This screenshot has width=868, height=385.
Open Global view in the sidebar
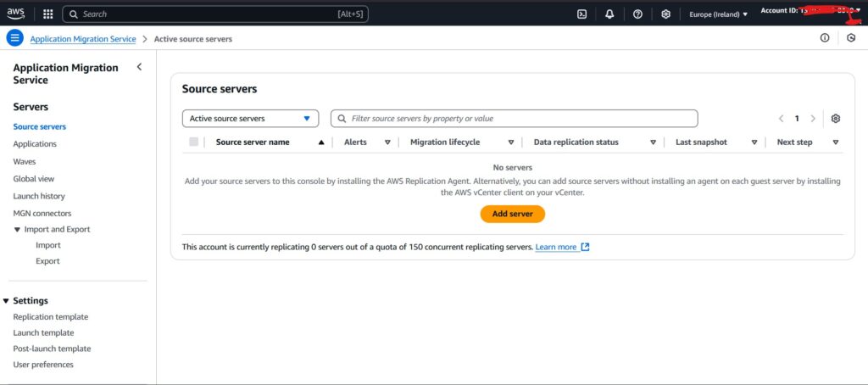[34, 179]
